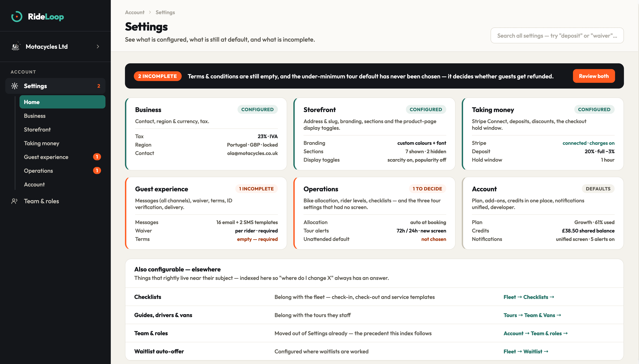
Task: Click the Motacycles Ltd company logo
Action: (15, 47)
